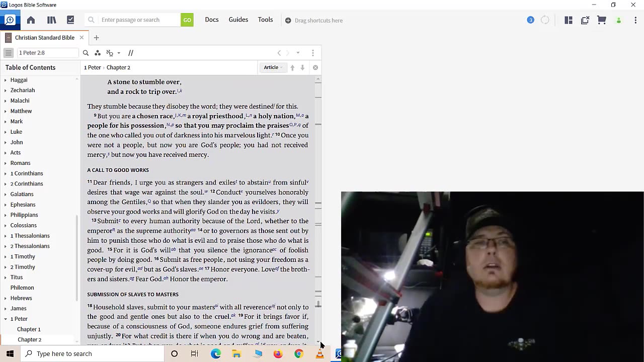
Task: Expand Hebrews in the contents tree
Action: [6, 298]
